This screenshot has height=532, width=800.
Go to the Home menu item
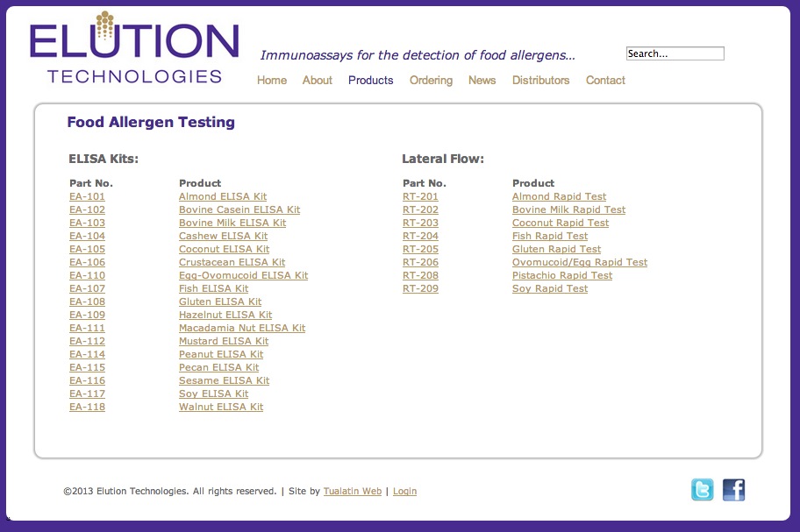(272, 80)
